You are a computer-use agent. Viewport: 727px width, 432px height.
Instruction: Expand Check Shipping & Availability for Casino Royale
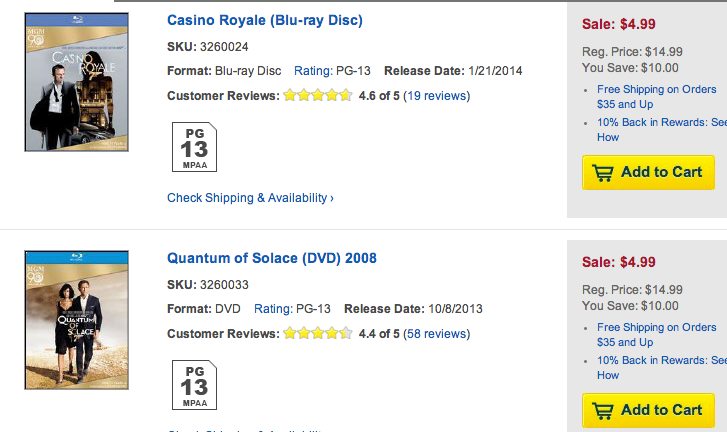(250, 198)
